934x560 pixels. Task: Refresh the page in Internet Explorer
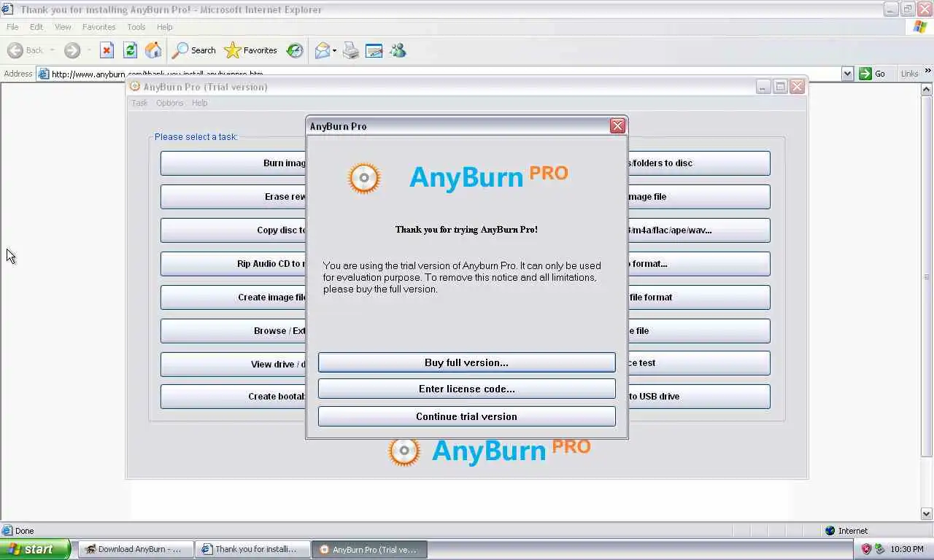[x=130, y=50]
